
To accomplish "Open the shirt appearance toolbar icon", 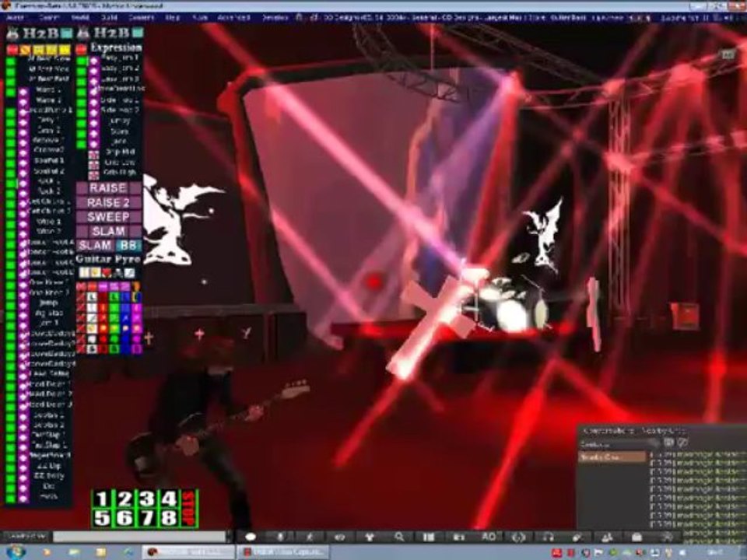I will (369, 537).
